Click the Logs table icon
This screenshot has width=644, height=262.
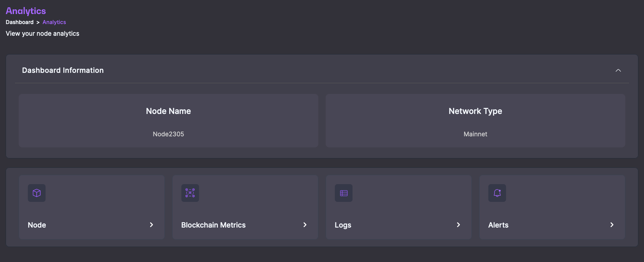[344, 193]
